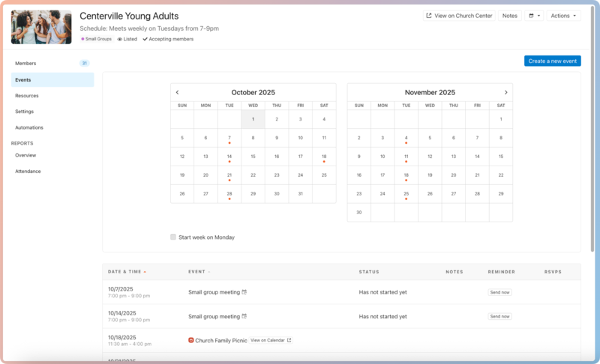Sort by Event column header

199,272
